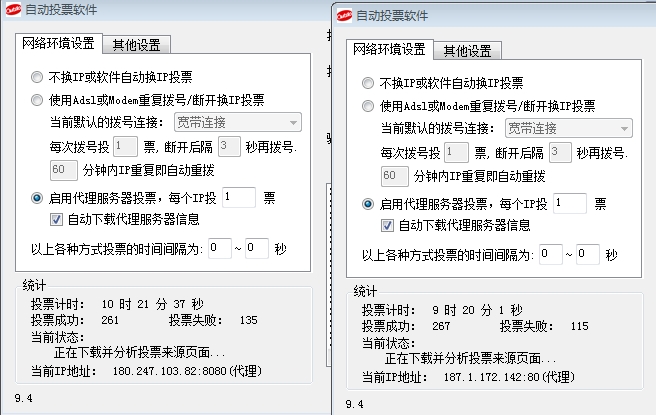Click version 9.4 label in left window
This screenshot has height=415, width=656.
tap(23, 398)
